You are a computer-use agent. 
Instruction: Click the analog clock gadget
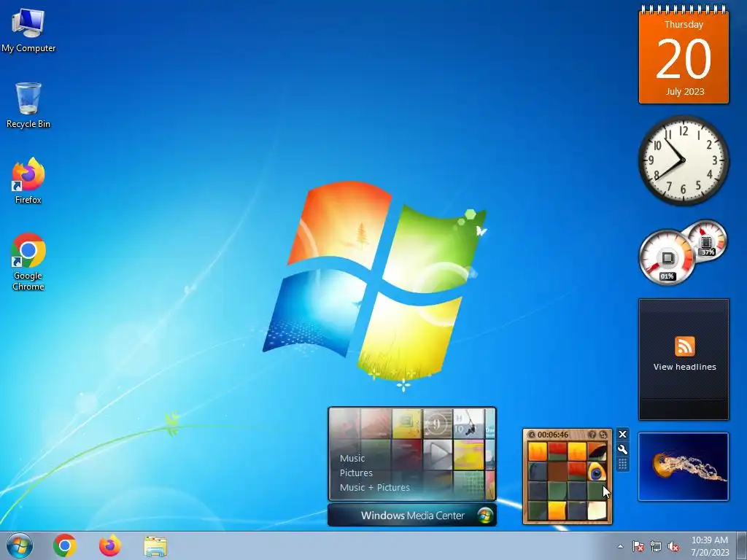pyautogui.click(x=684, y=160)
